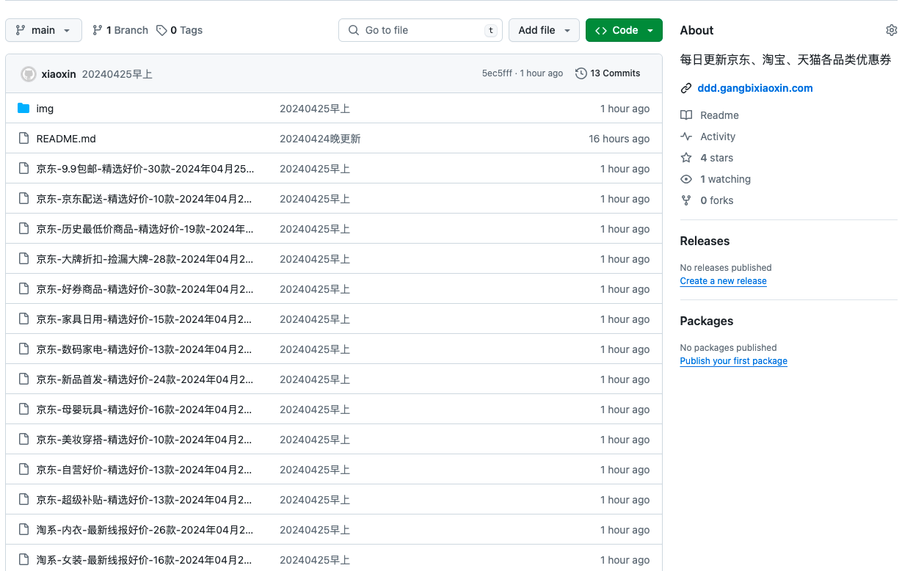This screenshot has height=571, width=924.
Task: Click Publish your first package link
Action: (x=733, y=361)
